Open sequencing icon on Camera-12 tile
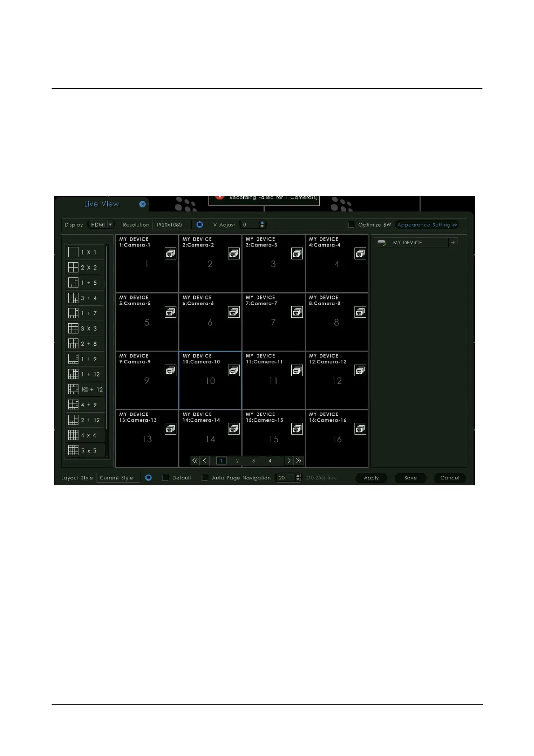 coord(360,370)
